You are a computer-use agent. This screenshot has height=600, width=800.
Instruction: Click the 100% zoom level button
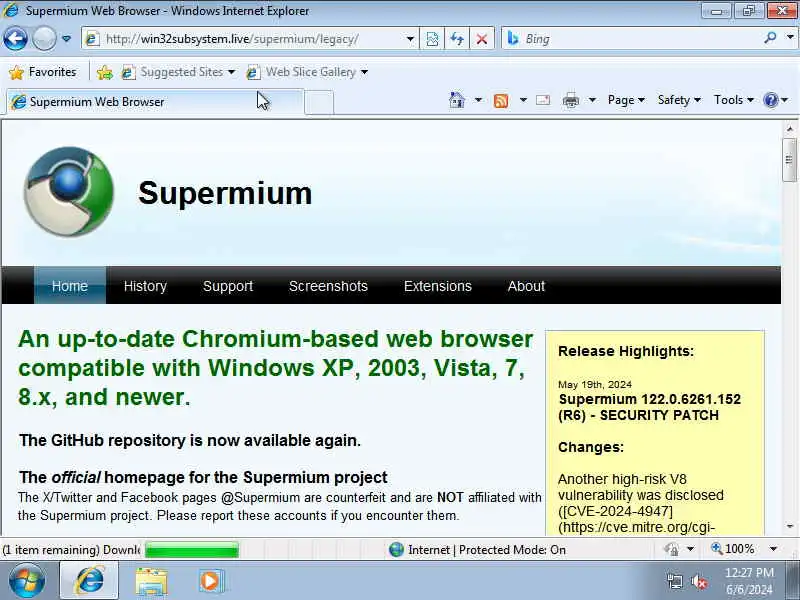(733, 549)
